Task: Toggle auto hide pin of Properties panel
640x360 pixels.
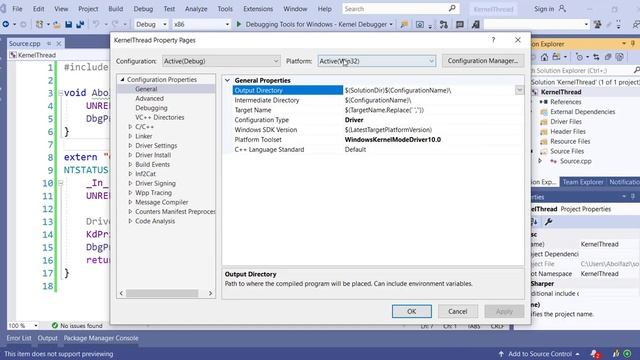Action: point(633,197)
